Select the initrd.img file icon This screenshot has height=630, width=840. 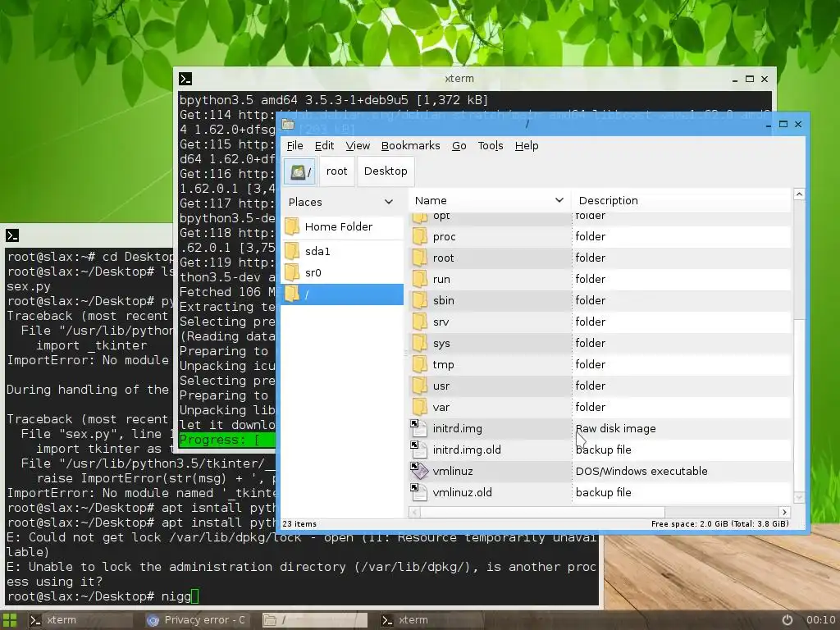point(419,428)
